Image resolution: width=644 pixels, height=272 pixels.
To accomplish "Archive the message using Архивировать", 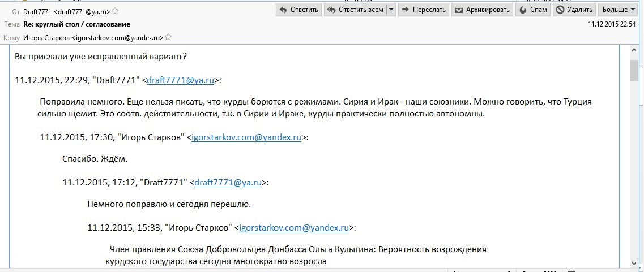I will [x=483, y=10].
